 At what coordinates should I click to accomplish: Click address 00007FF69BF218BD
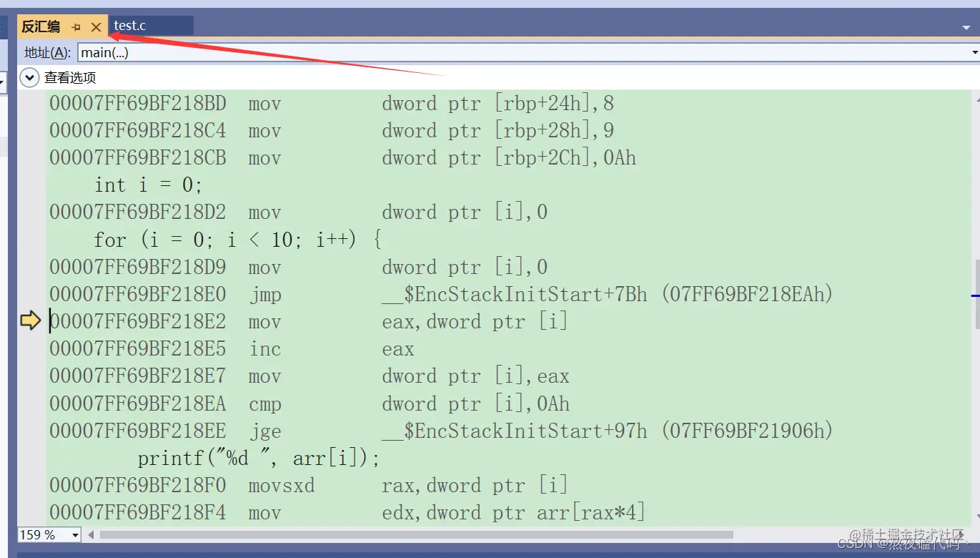[x=137, y=104]
